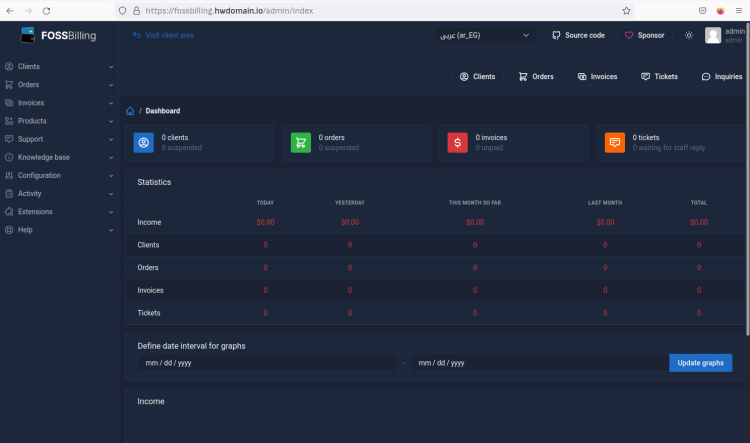Click the home icon in the breadcrumb

(131, 111)
